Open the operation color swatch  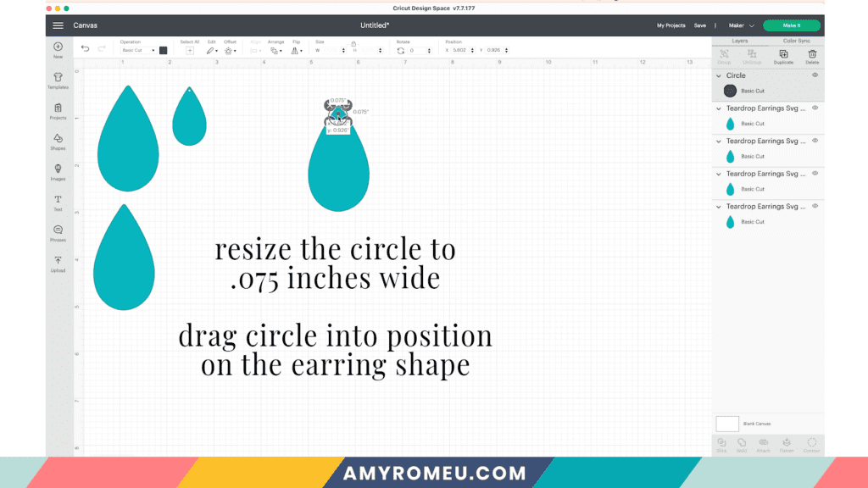tap(164, 50)
